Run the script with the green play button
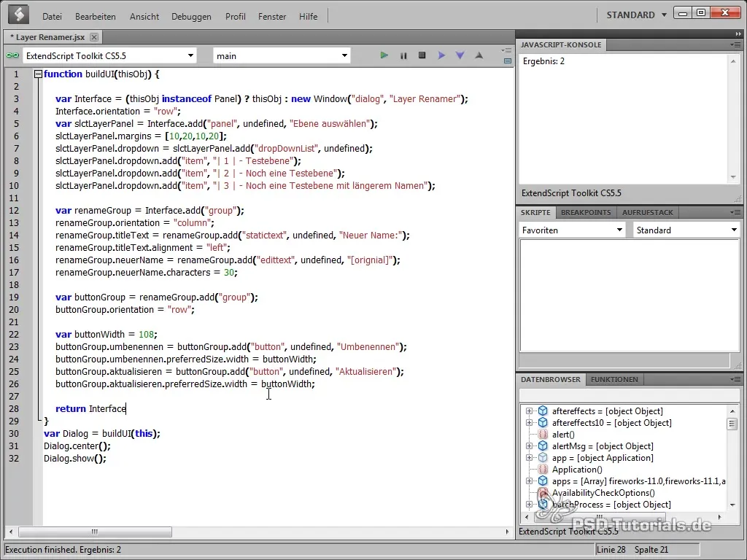 pos(384,55)
